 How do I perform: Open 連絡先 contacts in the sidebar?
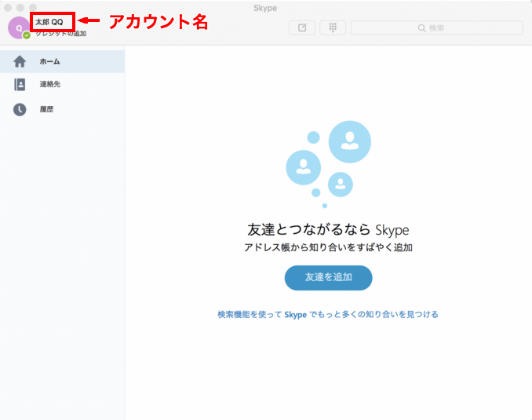point(63,84)
